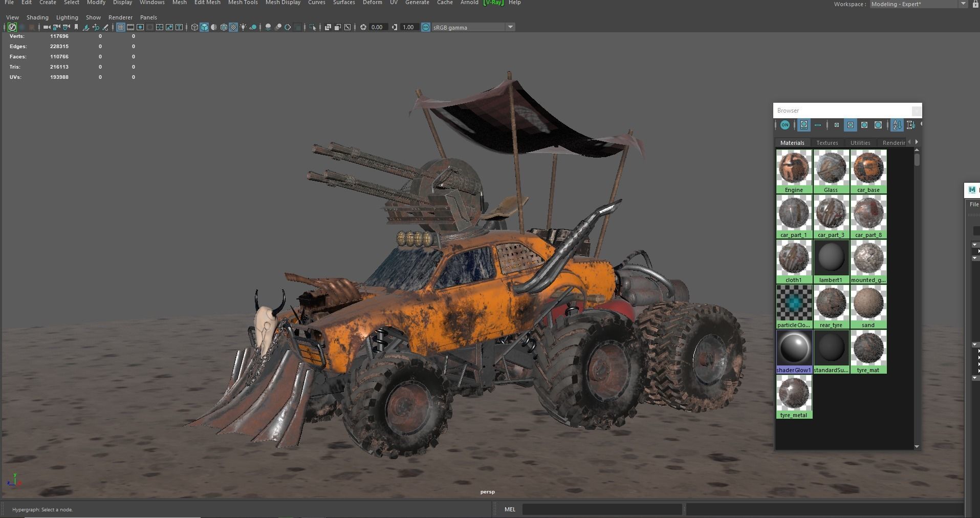Image resolution: width=980 pixels, height=518 pixels.
Task: Select the cloth1 material swatch
Action: pos(794,262)
